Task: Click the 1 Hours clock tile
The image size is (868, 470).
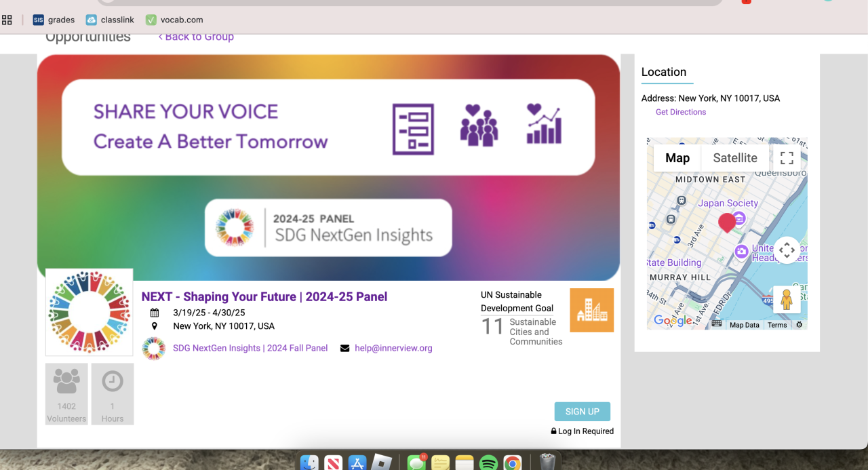Action: (x=113, y=394)
